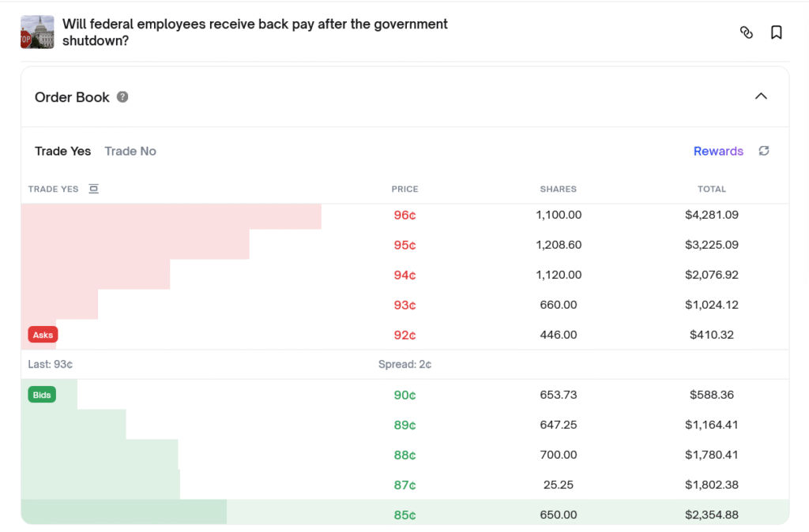Screen dimensions: 809x532
Task: Bookmark this market
Action: coord(776,32)
